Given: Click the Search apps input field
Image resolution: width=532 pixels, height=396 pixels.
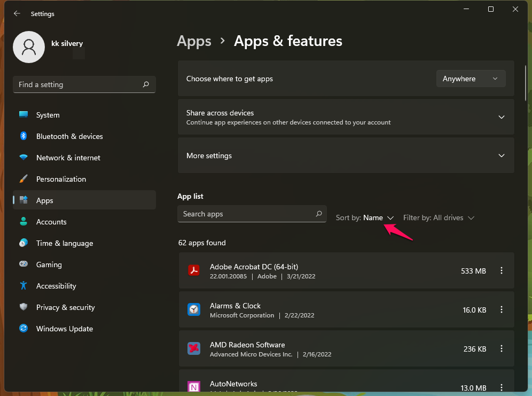Looking at the screenshot, I should pos(252,214).
